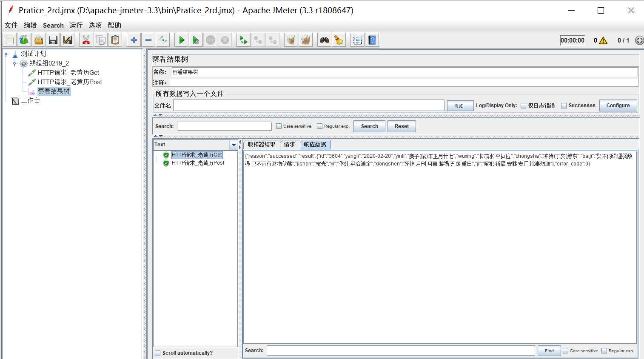
Task: Open the Templates icon in toolbar
Action: click(24, 40)
